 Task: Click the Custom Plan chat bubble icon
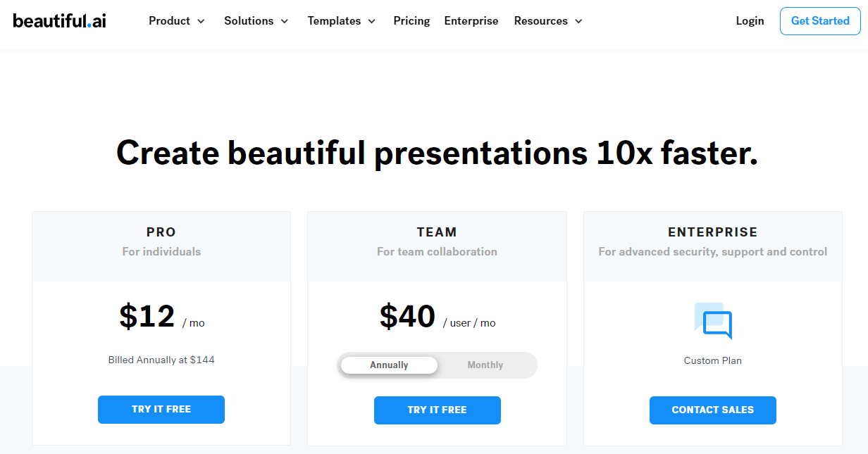[x=713, y=322]
